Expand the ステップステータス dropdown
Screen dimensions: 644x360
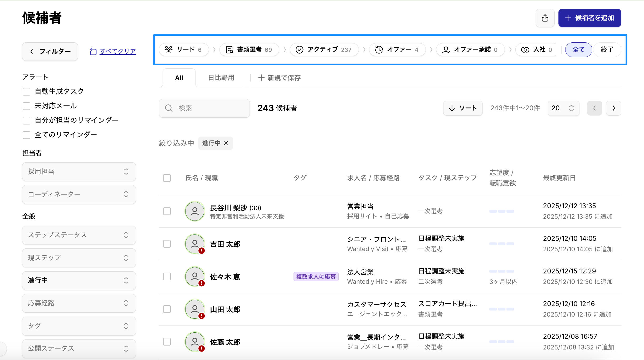79,235
